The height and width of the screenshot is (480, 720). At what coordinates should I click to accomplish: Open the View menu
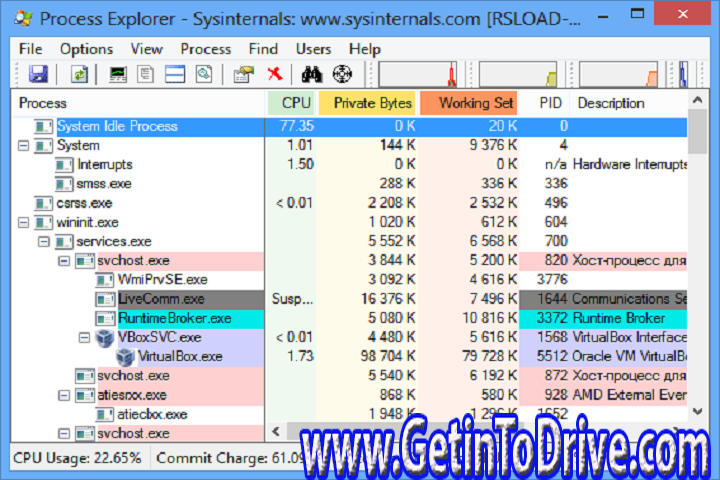point(146,49)
